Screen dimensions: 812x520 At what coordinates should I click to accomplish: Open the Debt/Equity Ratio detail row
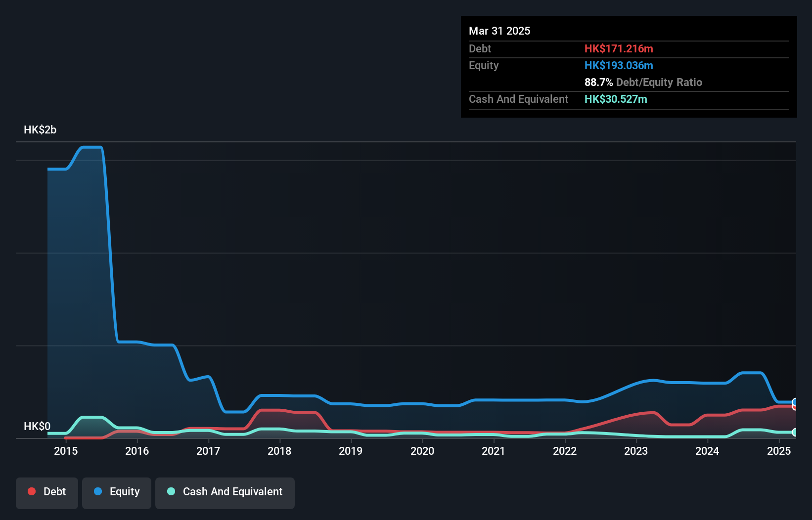643,82
